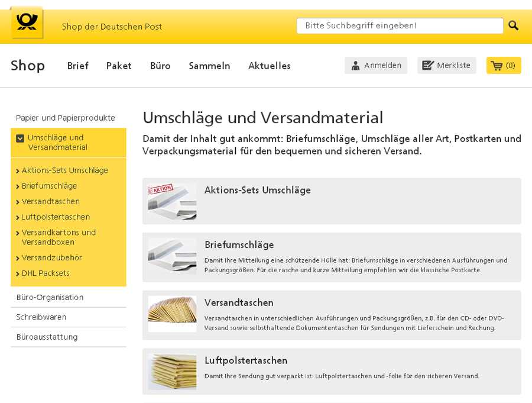Click Luftpolstertaschen product thumbnail
The height and width of the screenshot is (403, 532).
[x=173, y=372]
